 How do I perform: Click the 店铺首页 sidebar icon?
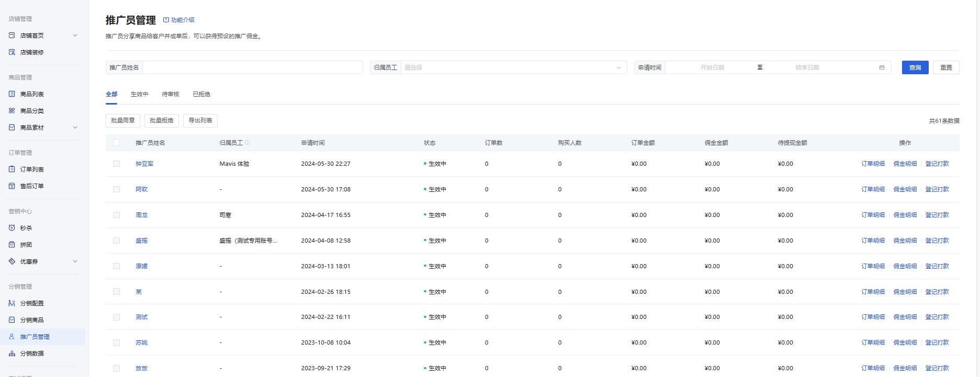pos(12,36)
